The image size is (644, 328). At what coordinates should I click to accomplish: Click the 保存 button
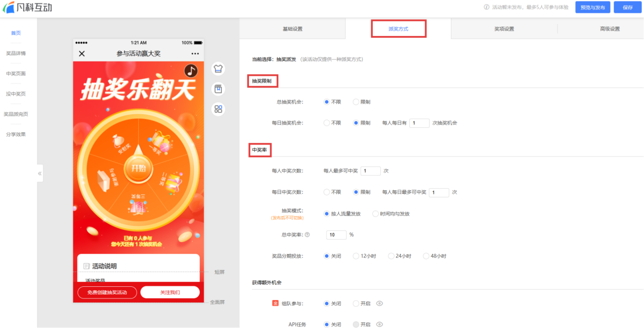(628, 8)
